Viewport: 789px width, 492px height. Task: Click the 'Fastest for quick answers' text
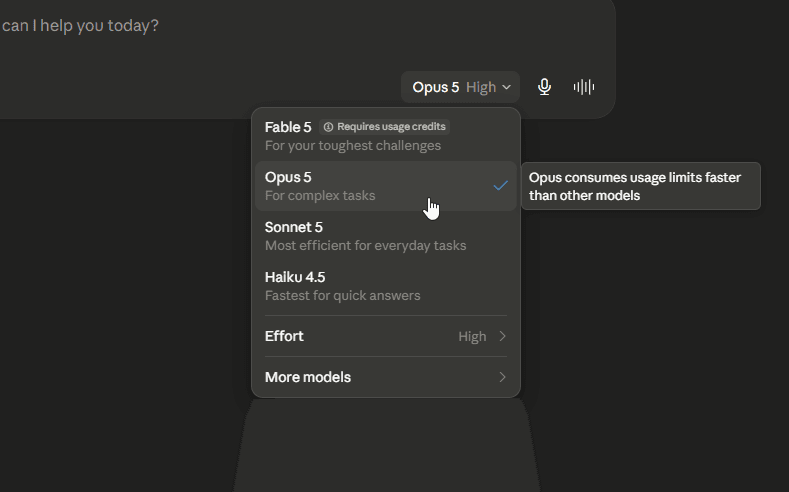coord(342,295)
